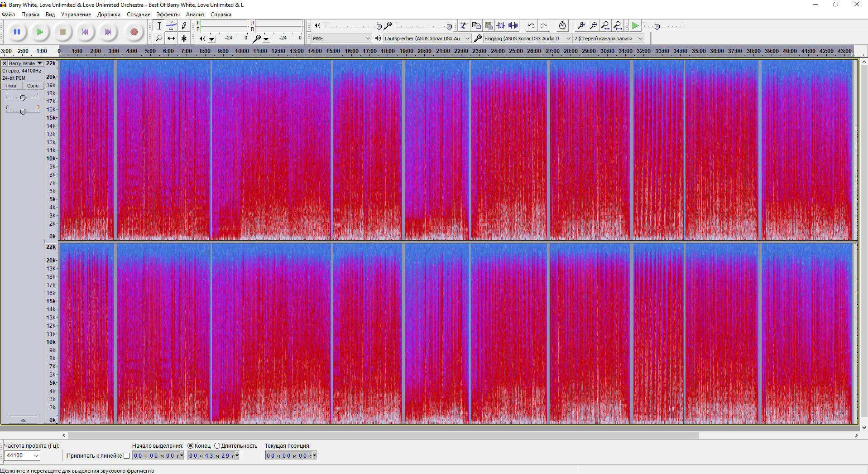Select the Envelope tool
This screenshot has width=868, height=474.
click(x=171, y=26)
